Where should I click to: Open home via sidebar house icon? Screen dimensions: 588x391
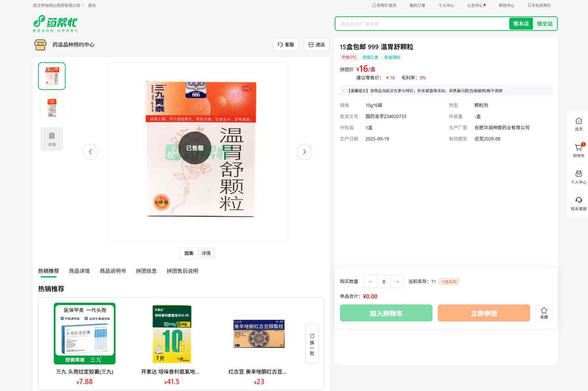[578, 121]
